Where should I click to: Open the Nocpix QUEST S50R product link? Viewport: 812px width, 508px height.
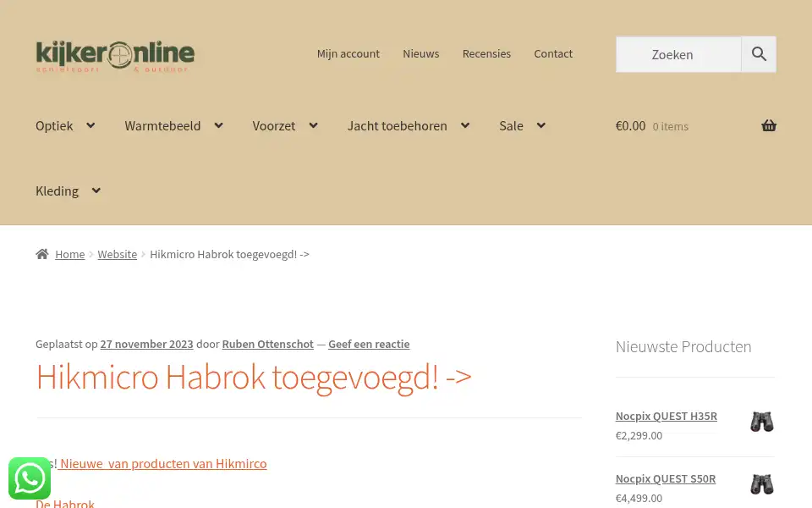666,479
